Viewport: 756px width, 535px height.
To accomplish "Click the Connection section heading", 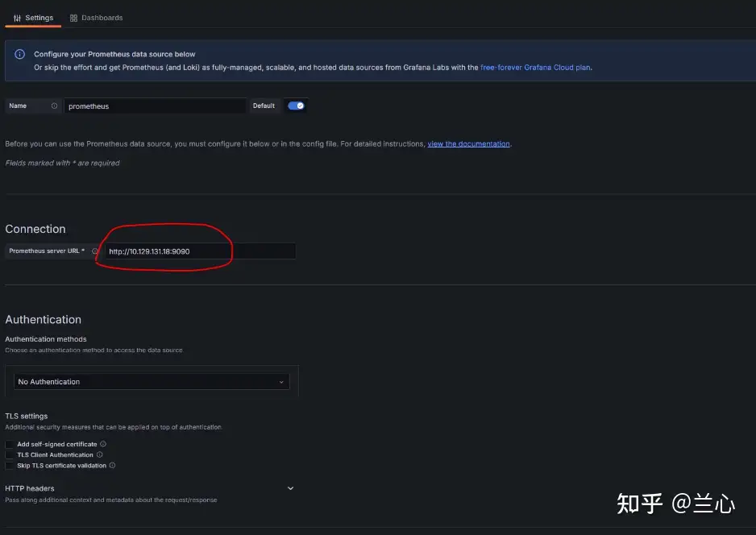I will [x=35, y=229].
